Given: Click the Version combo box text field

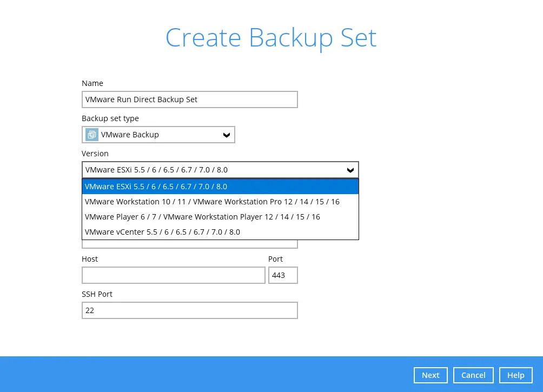Looking at the screenshot, I should click(211, 170).
